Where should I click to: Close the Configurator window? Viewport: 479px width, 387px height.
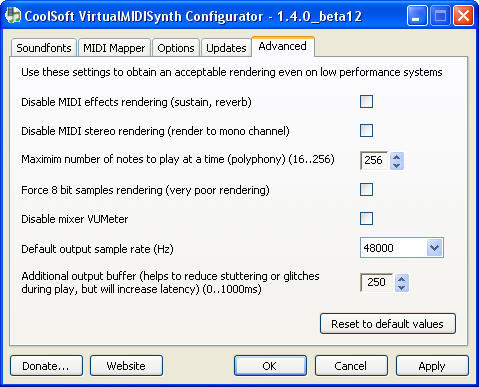[x=463, y=16]
